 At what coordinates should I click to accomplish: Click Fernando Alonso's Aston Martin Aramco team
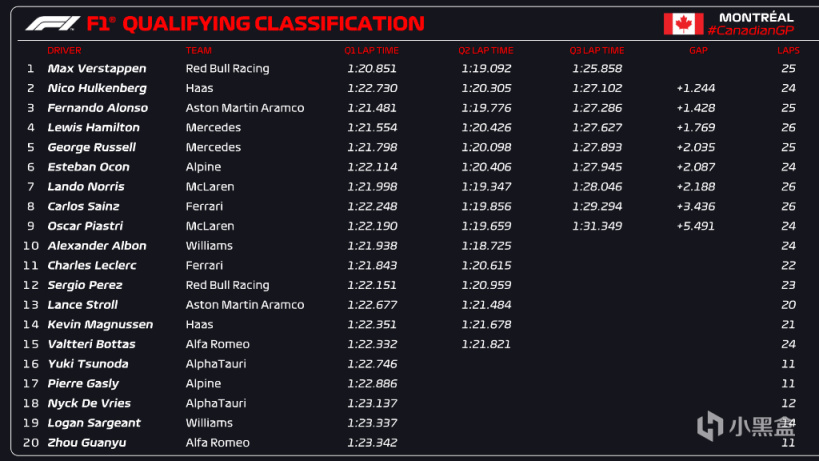click(x=245, y=108)
